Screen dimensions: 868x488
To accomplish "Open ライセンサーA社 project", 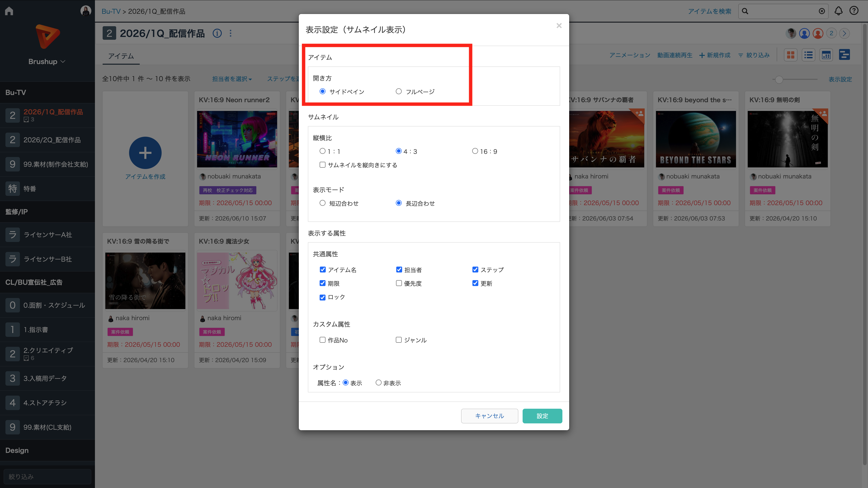I will pyautogui.click(x=47, y=235).
